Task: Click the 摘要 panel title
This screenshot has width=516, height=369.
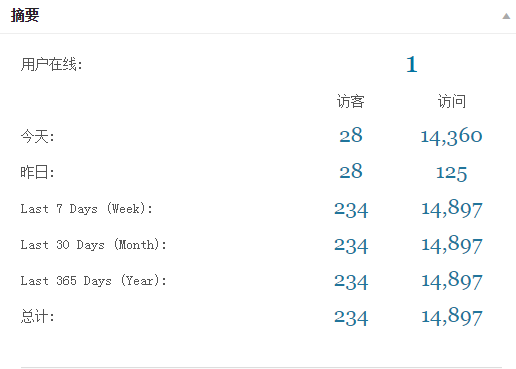Action: 25,15
